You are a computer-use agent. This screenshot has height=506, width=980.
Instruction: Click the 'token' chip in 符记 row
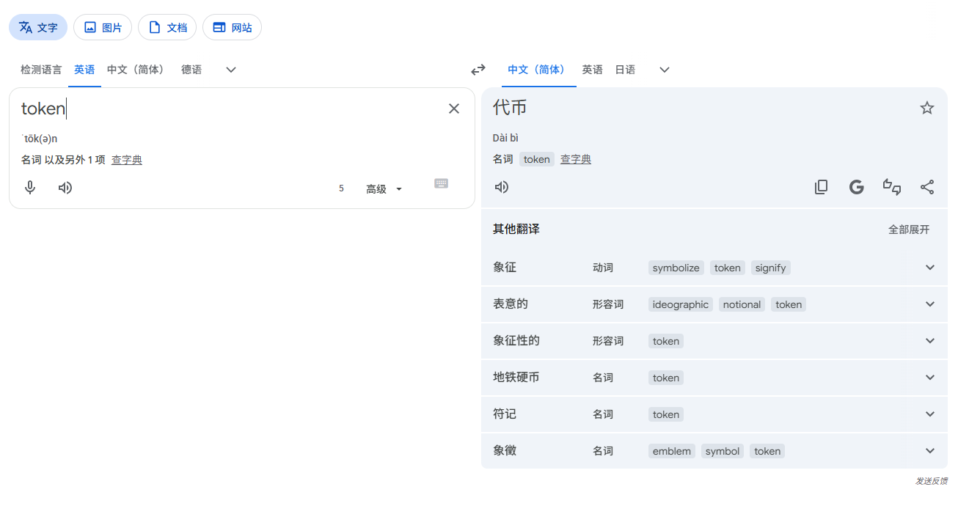[666, 414]
